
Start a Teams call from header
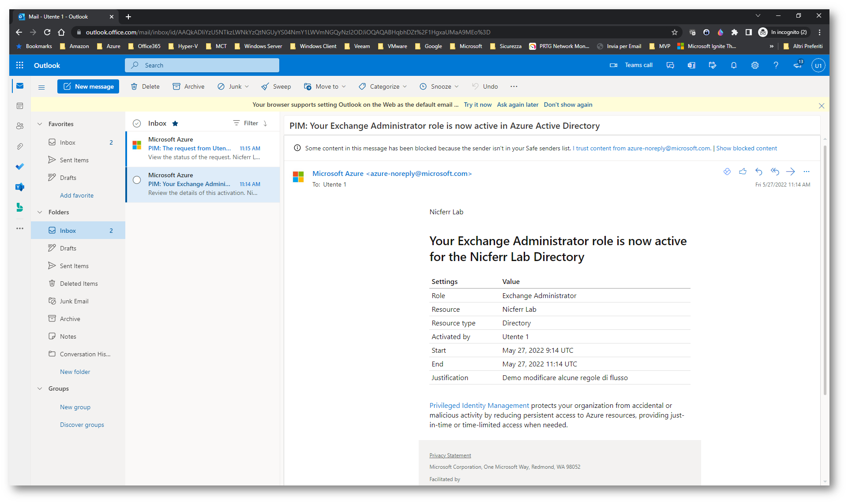tap(631, 65)
